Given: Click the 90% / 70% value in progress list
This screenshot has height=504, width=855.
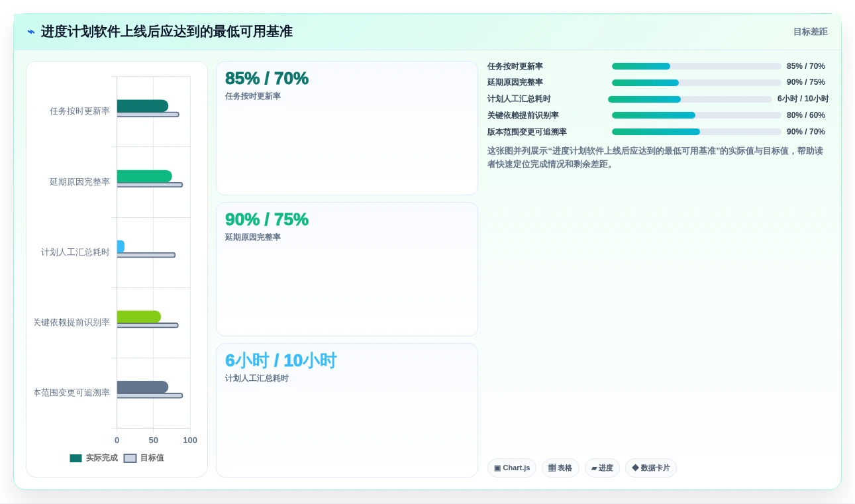Looking at the screenshot, I should (806, 132).
